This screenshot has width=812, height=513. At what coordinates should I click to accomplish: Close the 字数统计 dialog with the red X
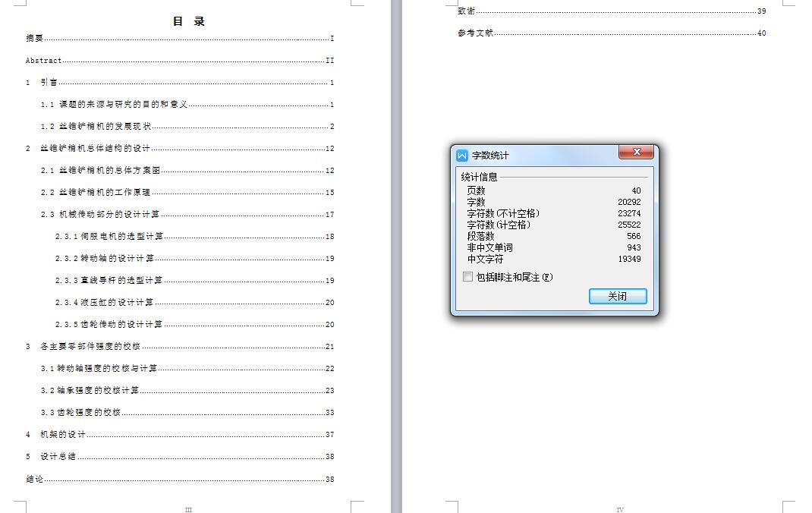[636, 152]
